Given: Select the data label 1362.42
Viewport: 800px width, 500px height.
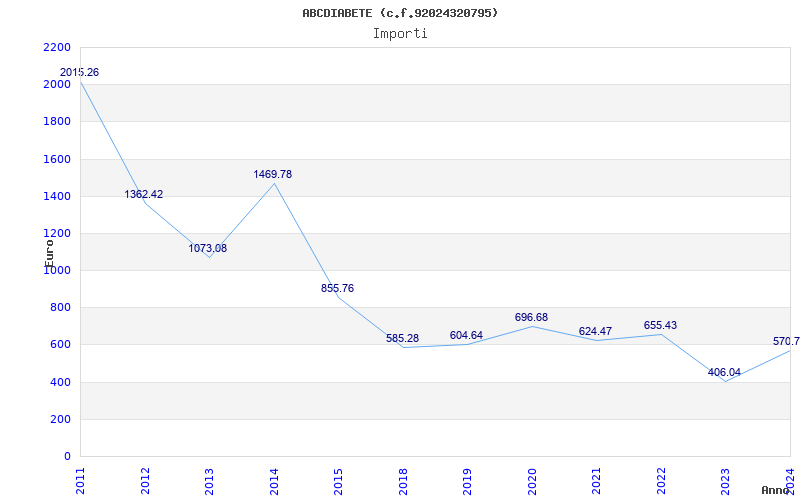Looking at the screenshot, I should coord(144,194).
